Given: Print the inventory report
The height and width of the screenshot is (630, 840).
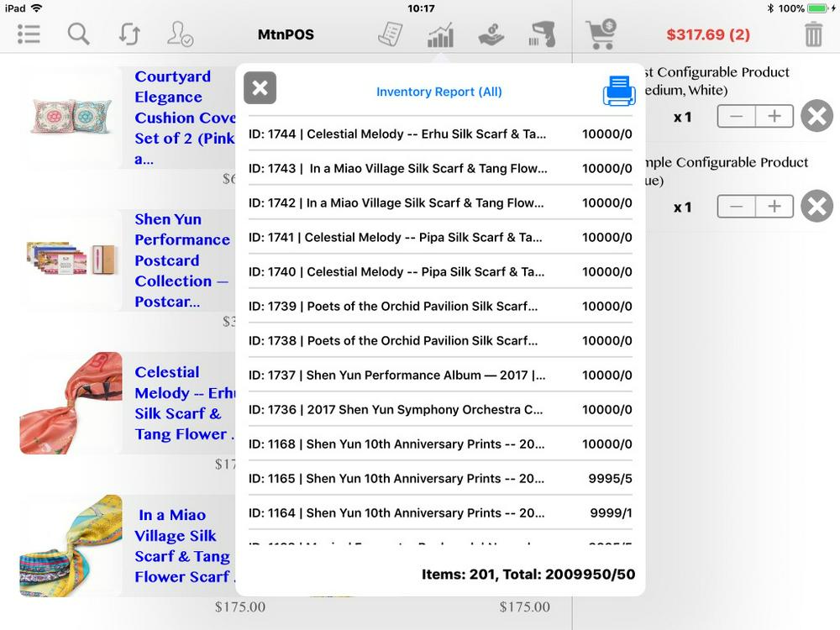Looking at the screenshot, I should [619, 91].
